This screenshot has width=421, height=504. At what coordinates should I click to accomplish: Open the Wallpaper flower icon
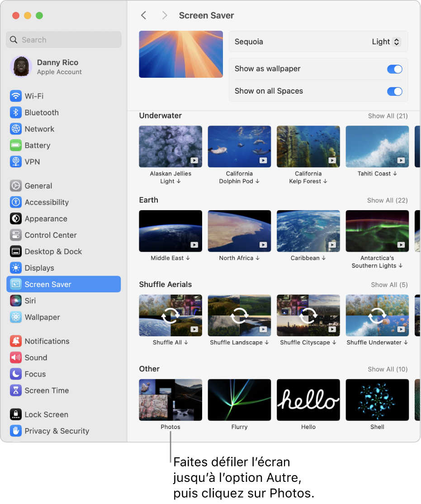coord(15,316)
